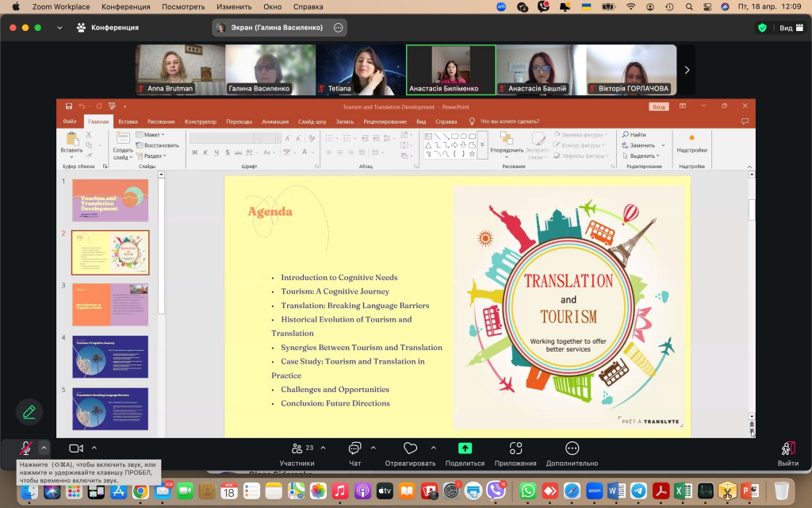Click the annotation pencil button
812x508 pixels.
[x=29, y=412]
